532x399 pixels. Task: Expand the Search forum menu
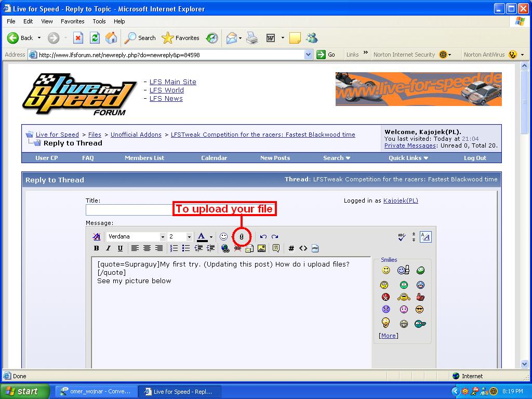(337, 158)
